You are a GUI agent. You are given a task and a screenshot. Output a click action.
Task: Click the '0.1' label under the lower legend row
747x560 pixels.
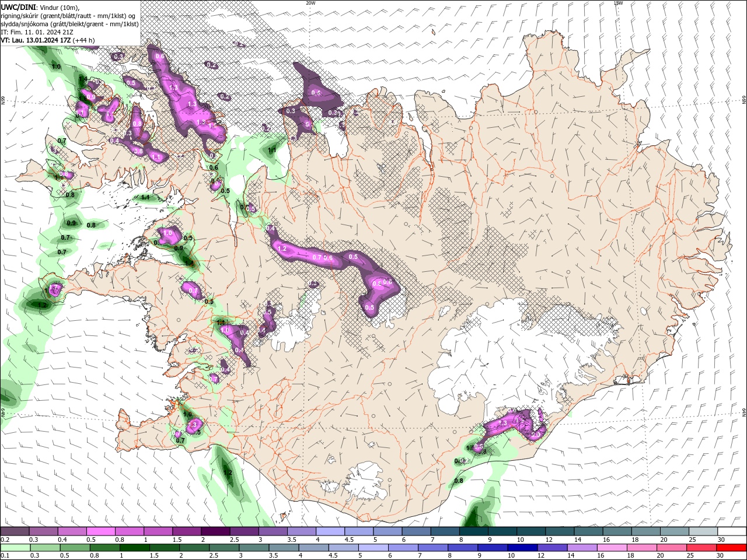click(x=5, y=556)
